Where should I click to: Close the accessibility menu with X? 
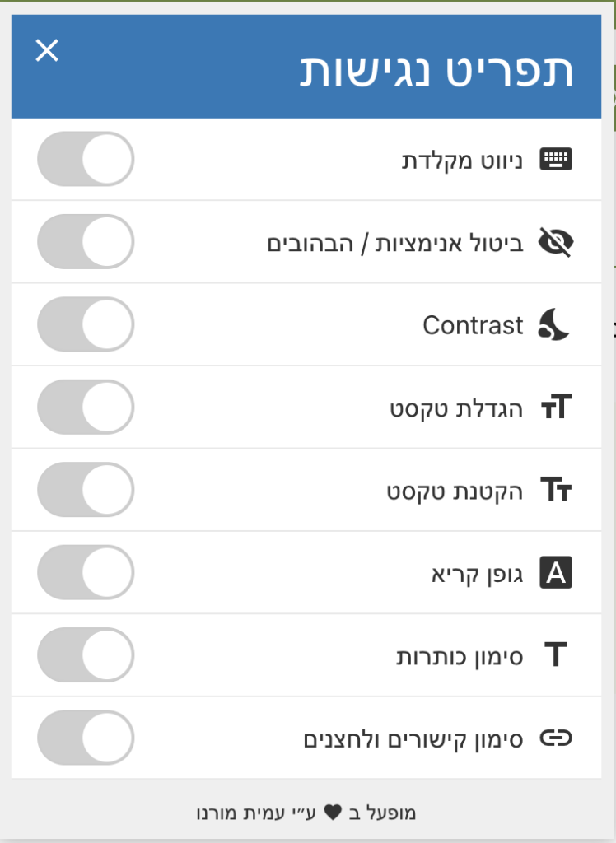tap(48, 51)
